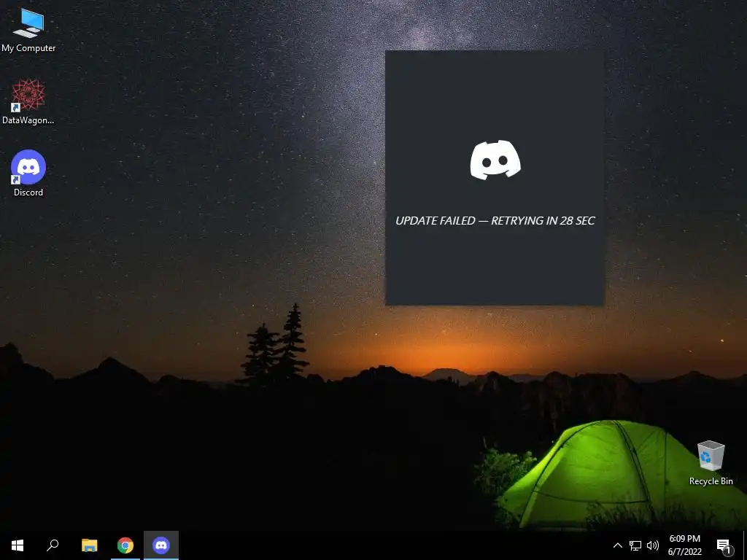This screenshot has height=560, width=747.
Task: Click Show Desktop sliver at taskbar end
Action: click(x=745, y=545)
